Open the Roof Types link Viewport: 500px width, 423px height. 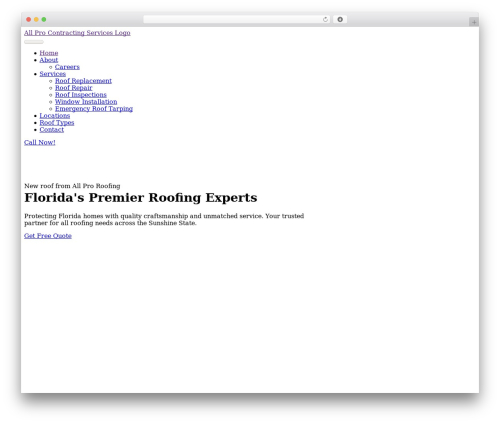[x=57, y=123]
